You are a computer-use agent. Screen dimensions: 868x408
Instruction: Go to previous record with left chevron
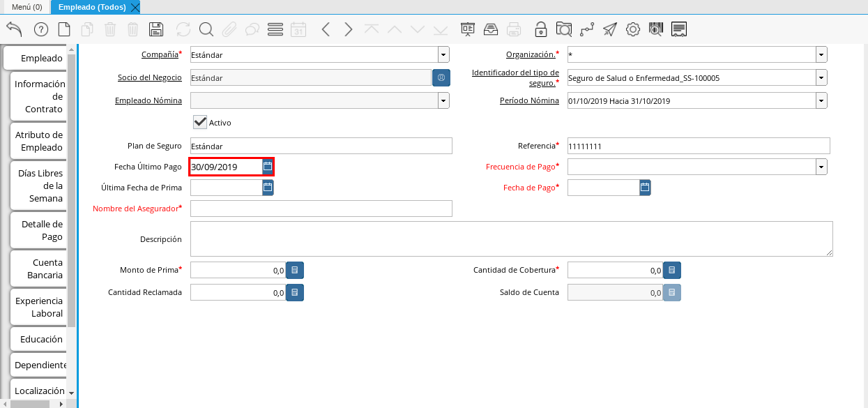325,29
